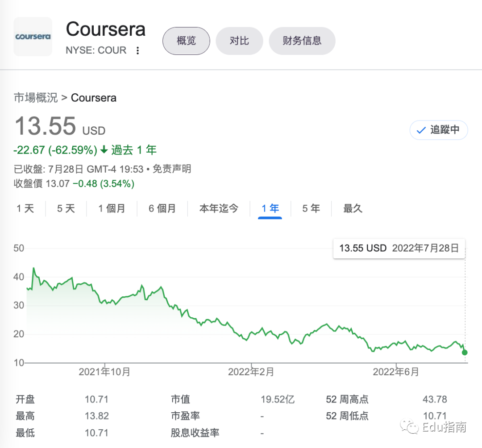Click the 开盘 value 10.71
Image resolution: width=482 pixels, height=448 pixels.
tap(96, 399)
